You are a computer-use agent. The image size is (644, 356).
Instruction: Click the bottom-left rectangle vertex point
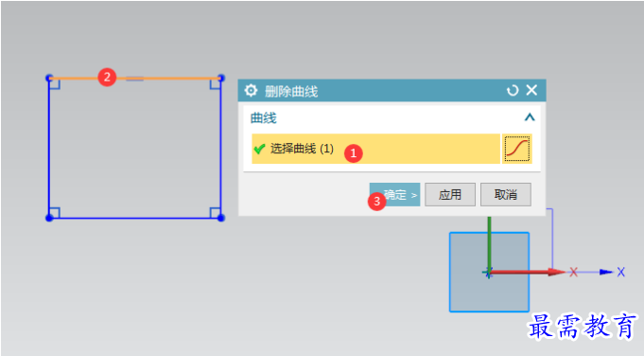pyautogui.click(x=49, y=218)
